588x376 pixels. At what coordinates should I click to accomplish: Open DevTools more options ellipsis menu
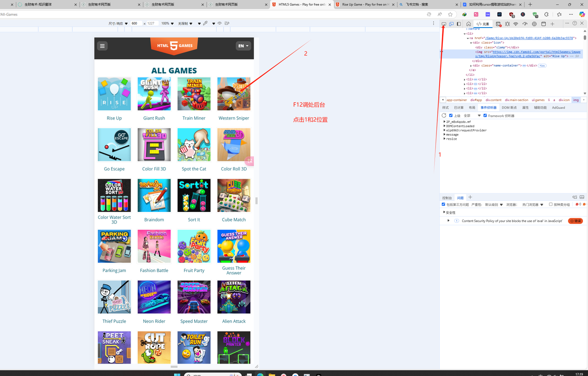pos(567,23)
